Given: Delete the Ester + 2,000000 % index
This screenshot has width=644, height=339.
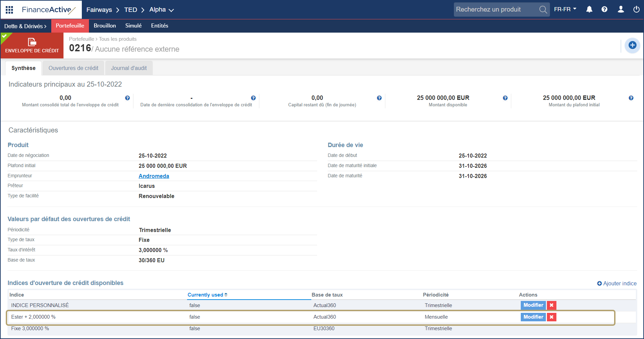Looking at the screenshot, I should point(551,317).
